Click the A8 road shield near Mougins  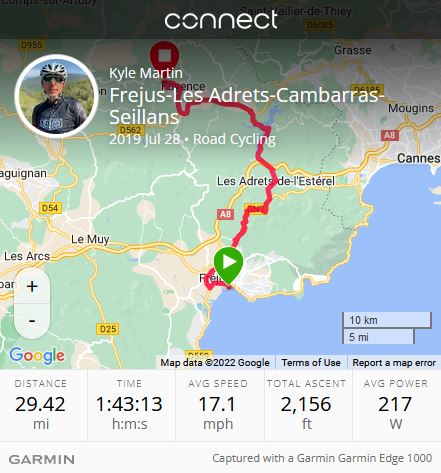click(389, 135)
